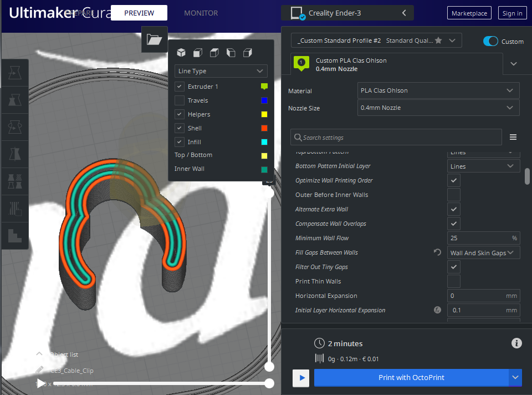Click the pencil icon beside CE3_Cable_Clip

[40, 370]
